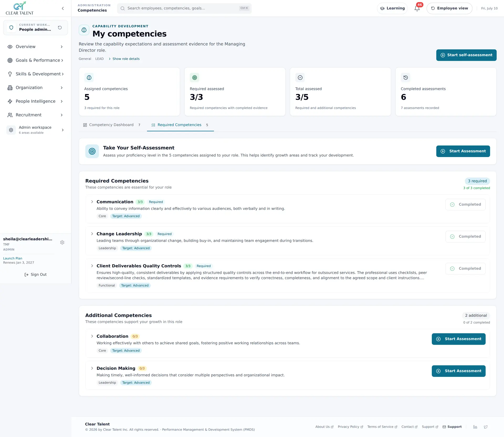Open user settings gear next to the sheila email
This screenshot has width=504, height=437.
pos(62,242)
